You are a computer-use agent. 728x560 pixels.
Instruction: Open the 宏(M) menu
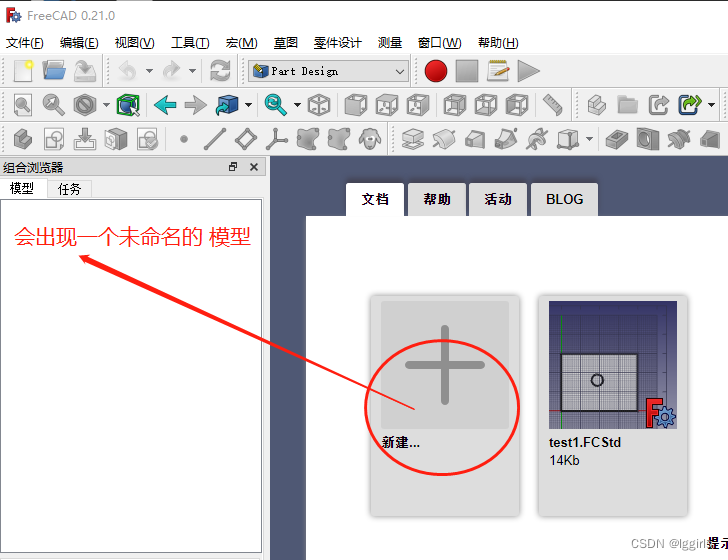click(241, 43)
